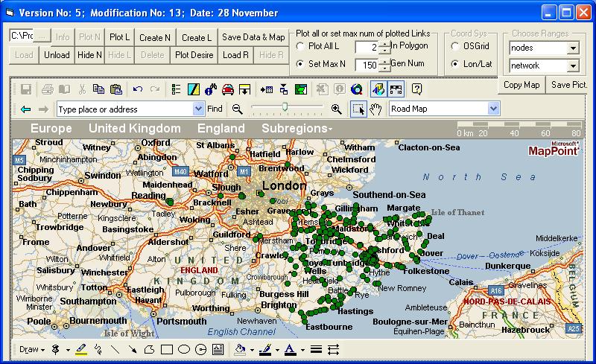Click the Save Data & Map button
The height and width of the screenshot is (364, 596).
click(x=253, y=37)
